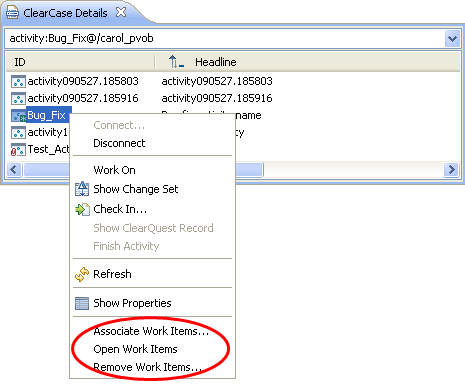Choose Open Work Items menu item
Image resolution: width=465 pixels, height=386 pixels.
coord(135,349)
